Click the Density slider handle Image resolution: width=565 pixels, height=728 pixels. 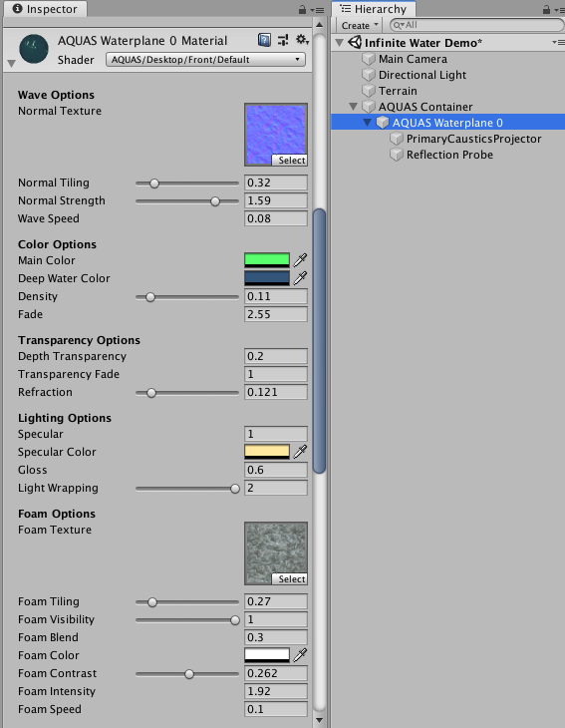tap(150, 297)
